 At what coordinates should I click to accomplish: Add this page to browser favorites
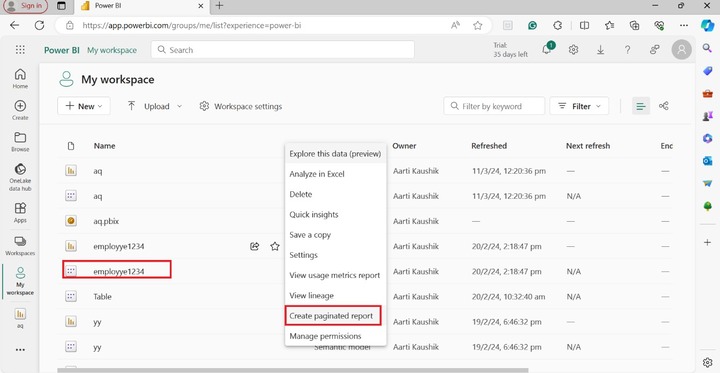pyautogui.click(x=478, y=25)
